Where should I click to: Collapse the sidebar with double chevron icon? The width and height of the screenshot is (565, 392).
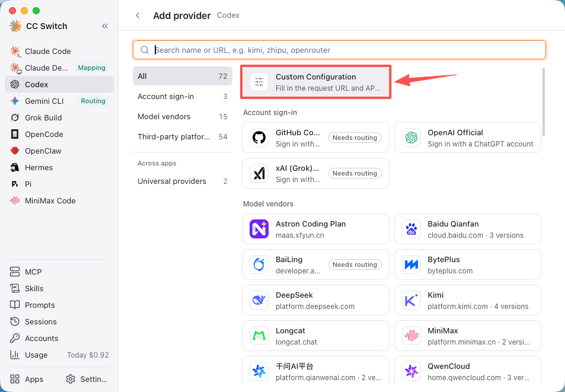(x=105, y=26)
